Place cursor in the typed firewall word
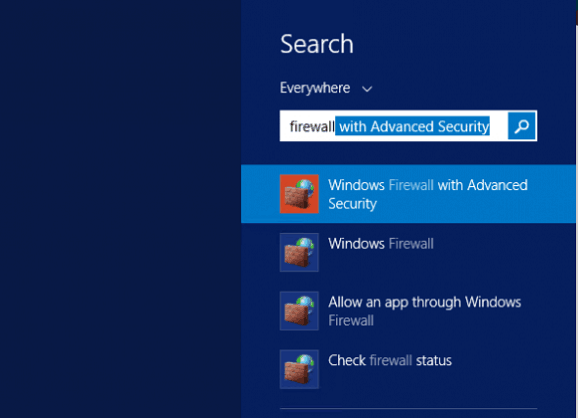Viewport: 578px width, 418px height. click(x=312, y=126)
